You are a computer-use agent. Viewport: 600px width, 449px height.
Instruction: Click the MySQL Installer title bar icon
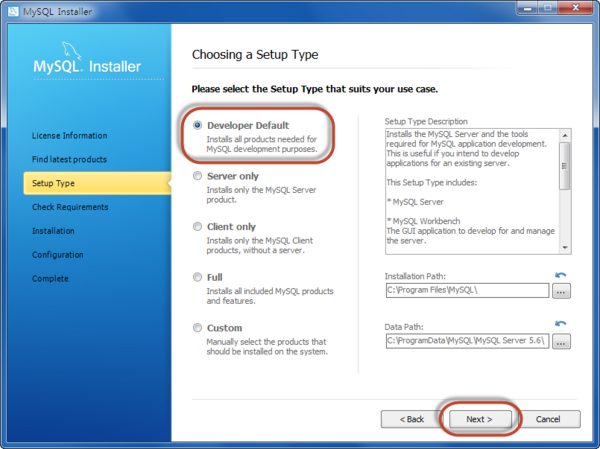coord(13,11)
